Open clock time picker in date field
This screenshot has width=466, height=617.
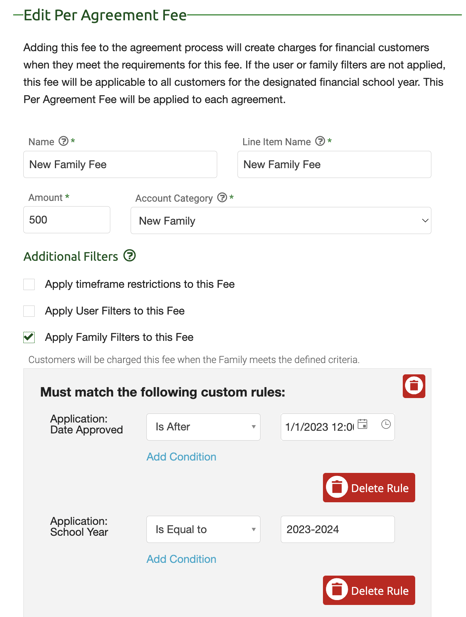click(x=386, y=424)
